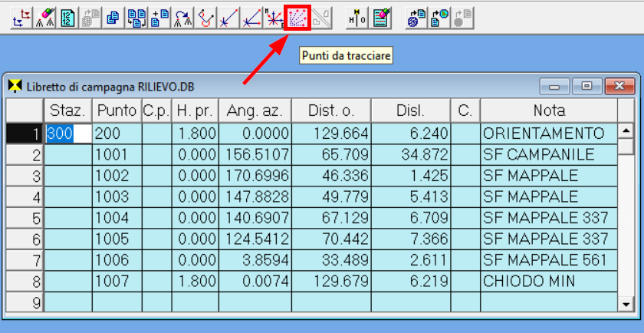644x333 pixels.
Task: Click the single blue diagonal line star icon
Action: 228,18
